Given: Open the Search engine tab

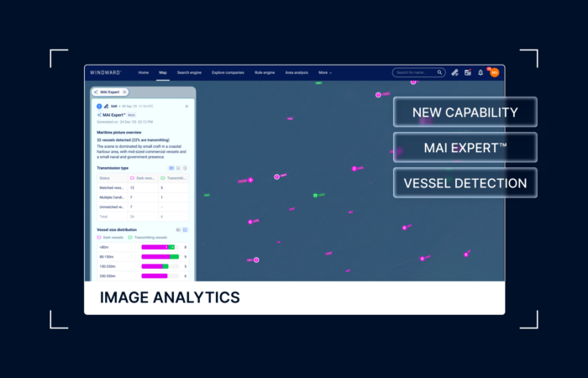Looking at the screenshot, I should [x=189, y=73].
